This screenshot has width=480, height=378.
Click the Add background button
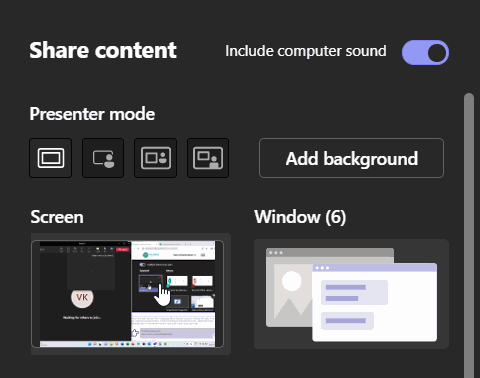click(x=351, y=158)
